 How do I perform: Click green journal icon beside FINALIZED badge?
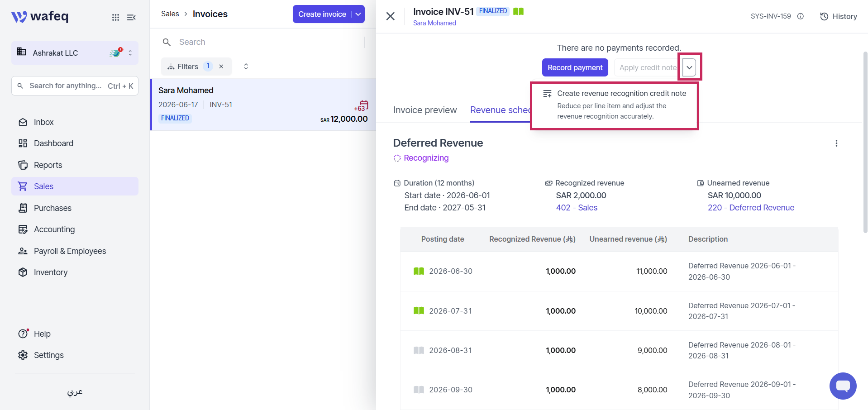[518, 11]
